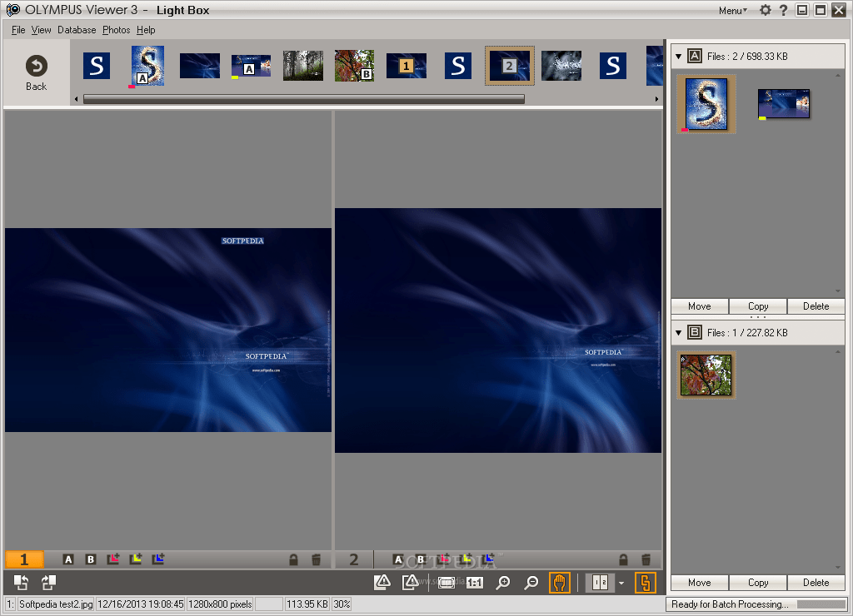Delete pane 1 image with the trash icon
This screenshot has height=616, width=853.
click(316, 559)
